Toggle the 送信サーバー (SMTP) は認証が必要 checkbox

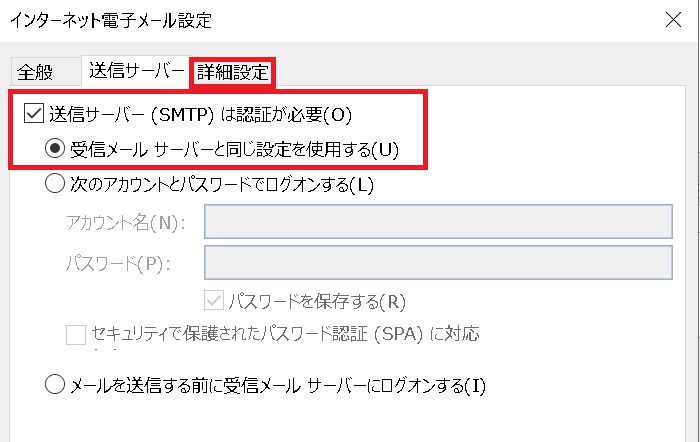[33, 113]
